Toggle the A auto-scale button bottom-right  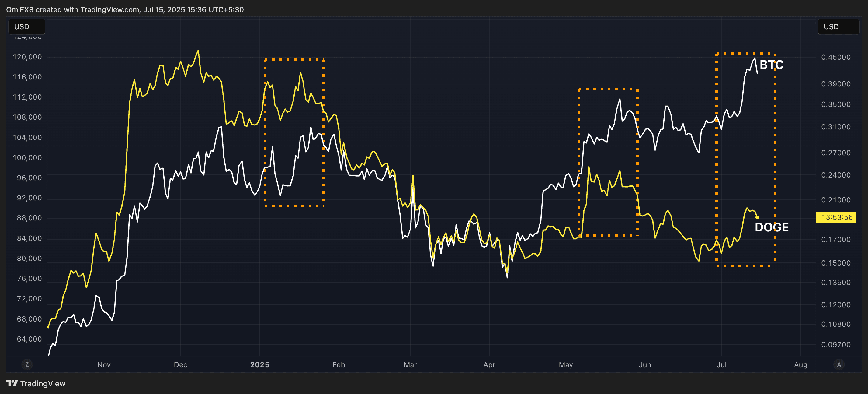[x=839, y=364]
